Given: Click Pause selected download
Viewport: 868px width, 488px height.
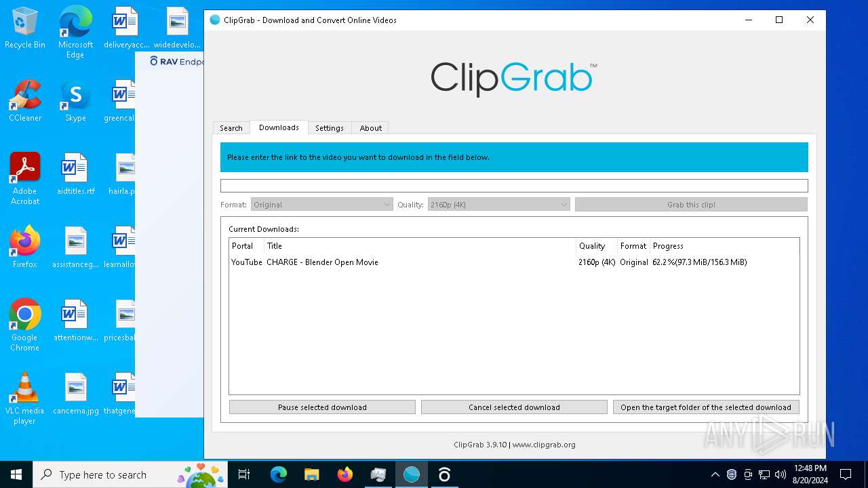Looking at the screenshot, I should pos(322,407).
